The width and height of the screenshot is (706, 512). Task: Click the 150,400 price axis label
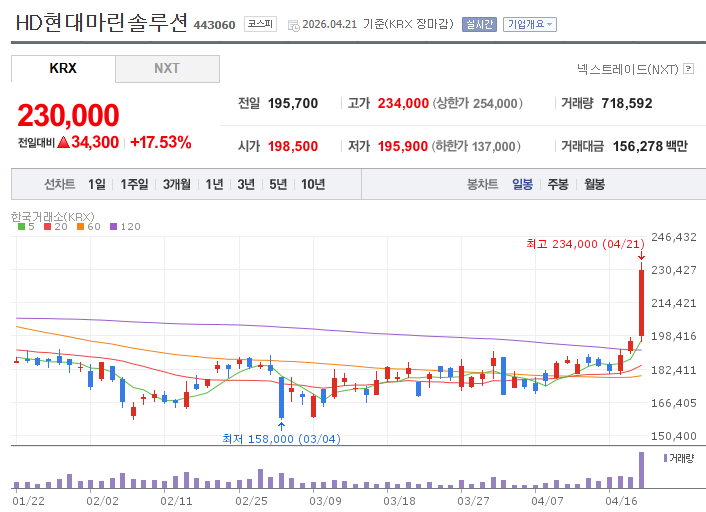click(674, 436)
